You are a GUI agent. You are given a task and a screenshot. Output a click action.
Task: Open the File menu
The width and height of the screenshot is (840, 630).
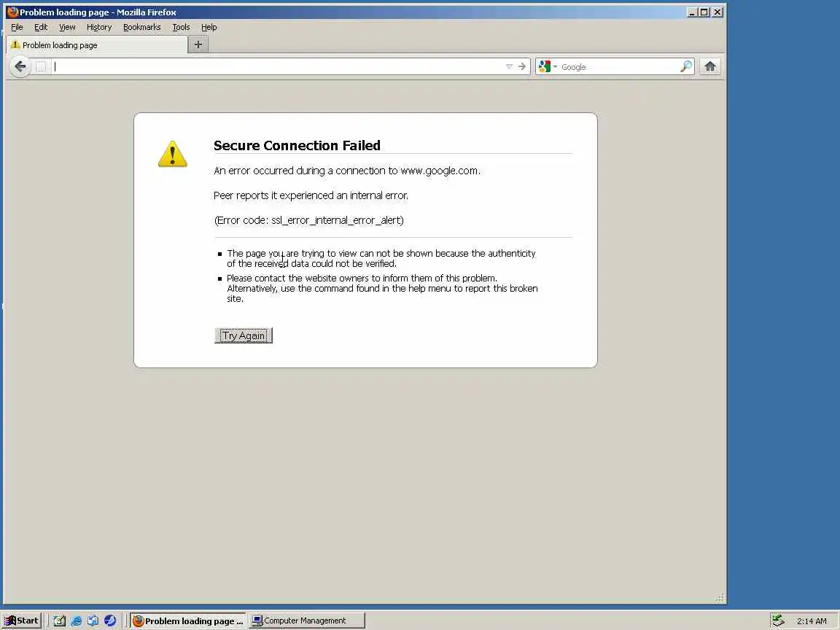coord(17,27)
